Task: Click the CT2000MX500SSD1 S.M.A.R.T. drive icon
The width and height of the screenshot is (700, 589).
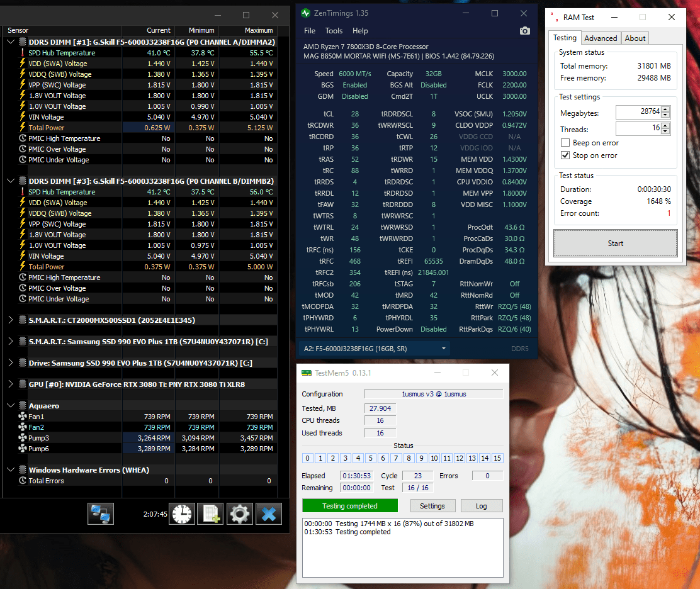Action: [x=22, y=320]
